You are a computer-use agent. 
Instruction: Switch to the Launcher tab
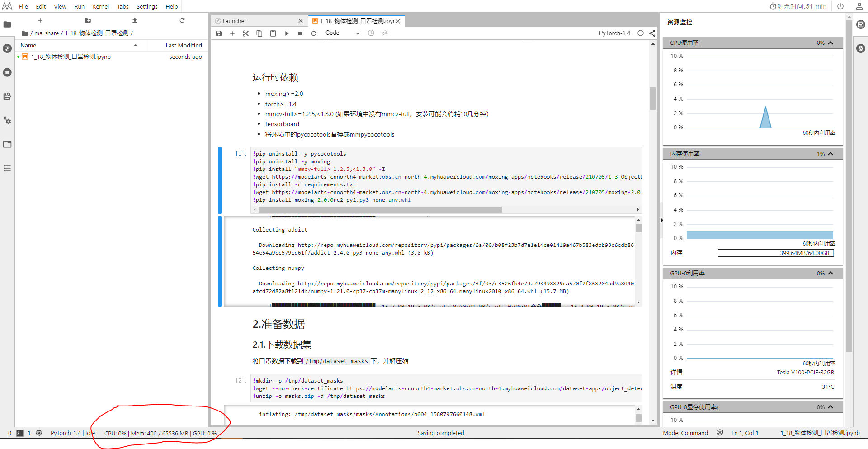(x=259, y=21)
